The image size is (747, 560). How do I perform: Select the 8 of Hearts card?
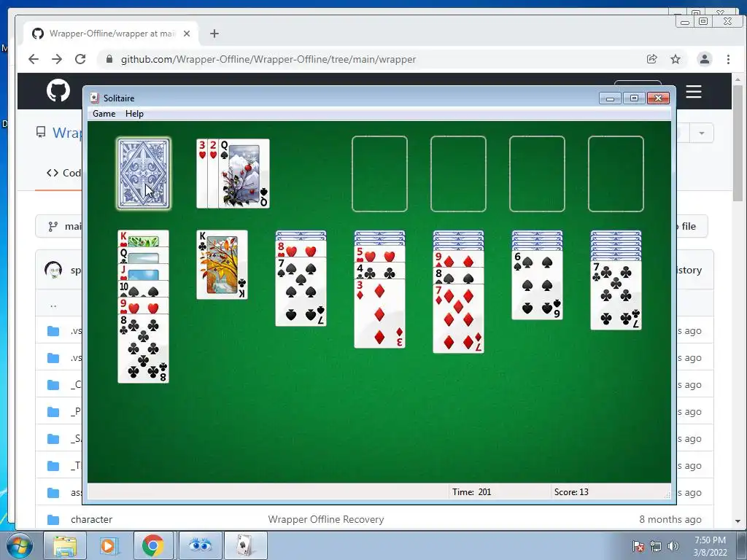click(301, 249)
